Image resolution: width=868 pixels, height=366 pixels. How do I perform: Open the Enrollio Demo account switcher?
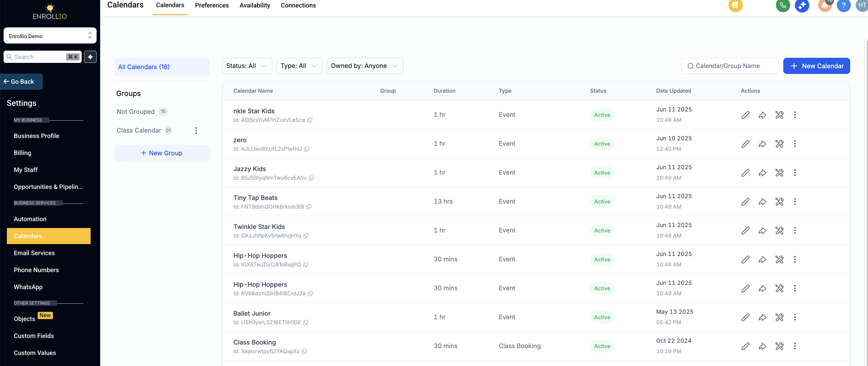click(x=50, y=36)
